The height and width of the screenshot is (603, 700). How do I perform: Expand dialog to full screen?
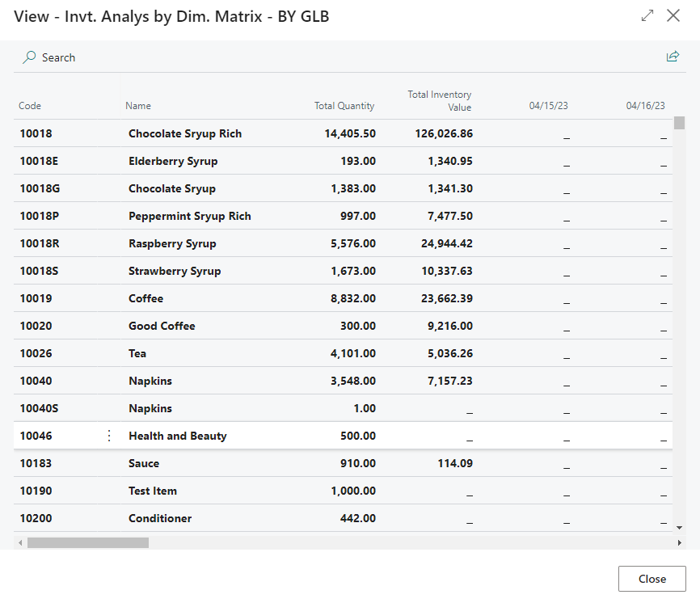[x=647, y=16]
